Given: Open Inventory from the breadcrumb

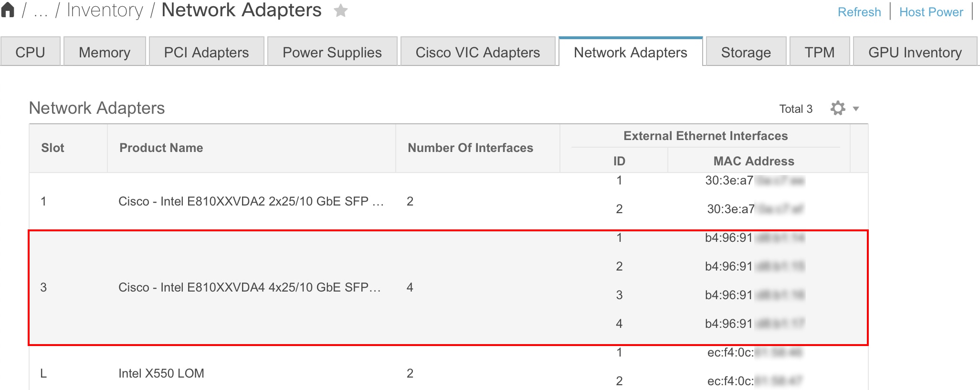Looking at the screenshot, I should (104, 10).
